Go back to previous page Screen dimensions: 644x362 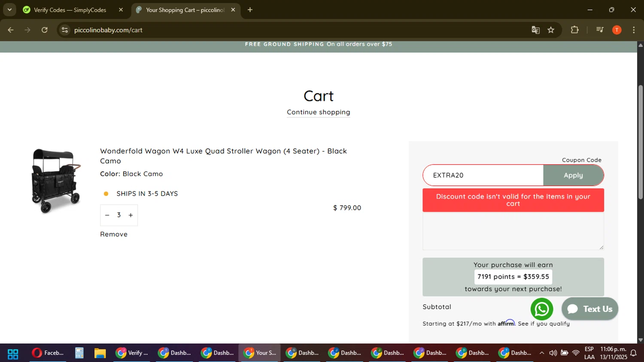11,30
